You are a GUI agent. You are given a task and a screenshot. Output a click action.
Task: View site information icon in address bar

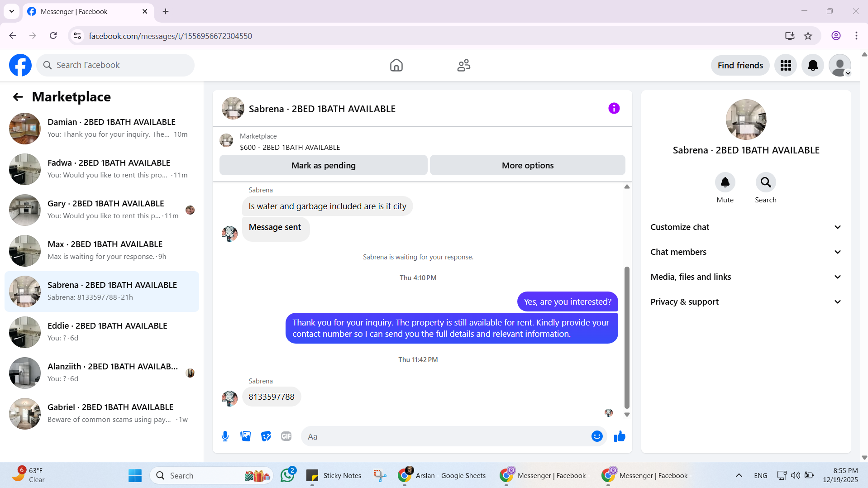point(77,36)
